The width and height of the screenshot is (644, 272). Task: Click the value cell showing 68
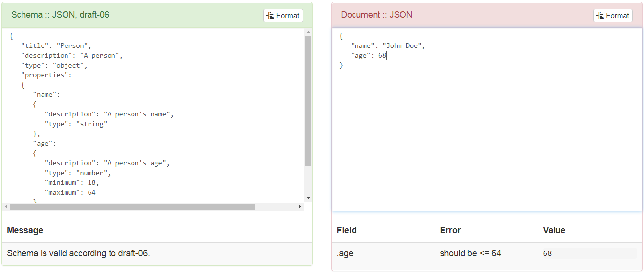[590, 253]
